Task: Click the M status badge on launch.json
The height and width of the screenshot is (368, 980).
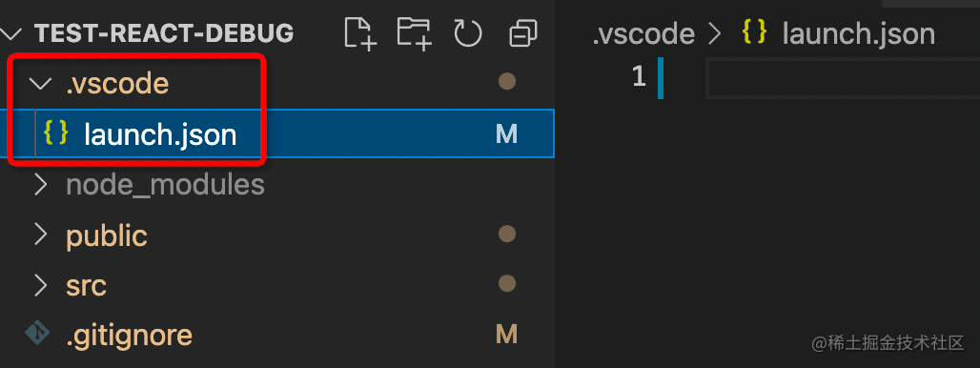Action: (x=506, y=133)
